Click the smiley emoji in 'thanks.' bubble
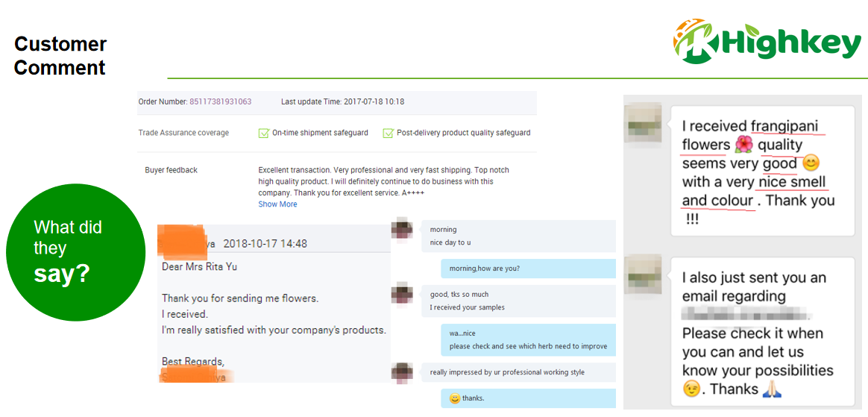Screen dimensions: 868x417 coord(454,398)
